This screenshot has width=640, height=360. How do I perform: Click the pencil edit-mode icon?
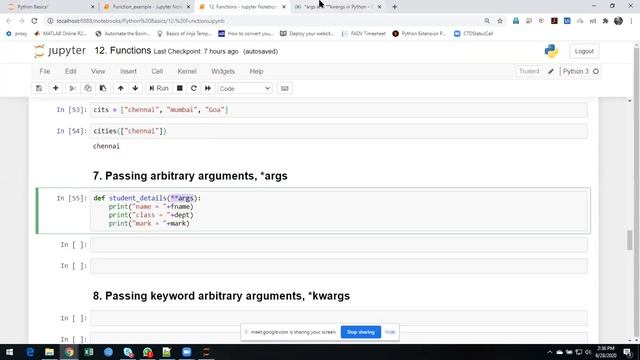pos(551,71)
